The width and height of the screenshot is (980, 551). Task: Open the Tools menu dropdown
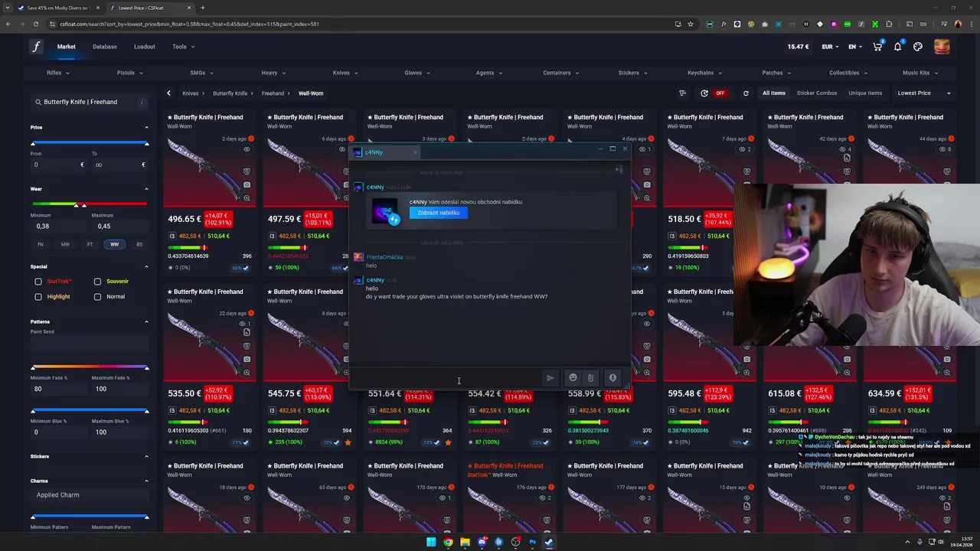(x=183, y=47)
